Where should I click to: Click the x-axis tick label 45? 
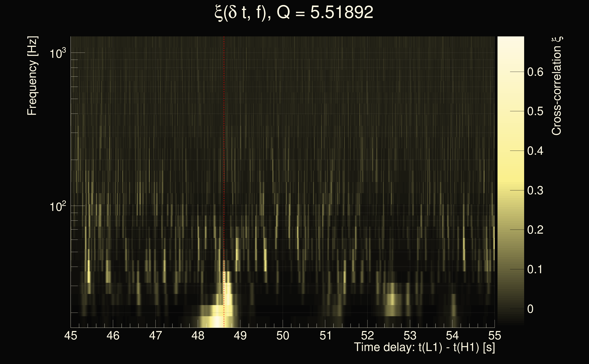click(71, 336)
